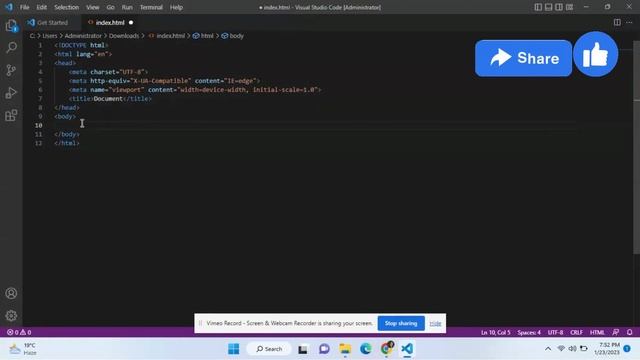
Task: Open the Search view in activity bar
Action: [11, 47]
